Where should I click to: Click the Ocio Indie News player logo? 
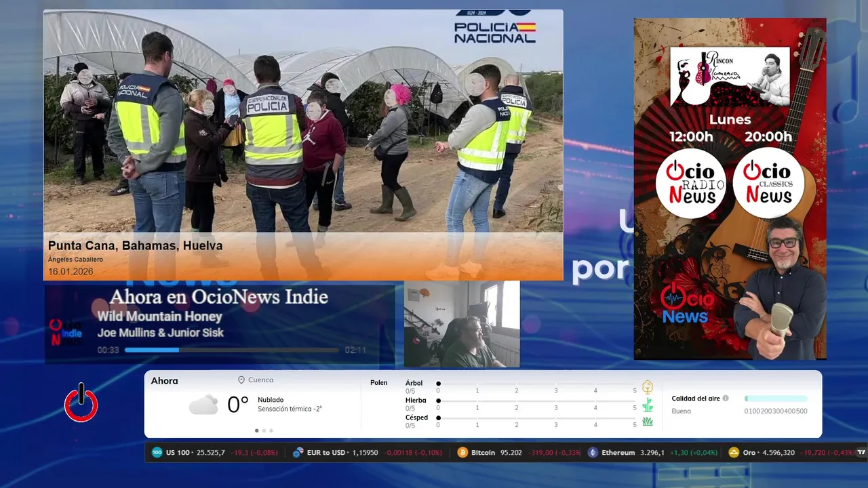[x=66, y=332]
